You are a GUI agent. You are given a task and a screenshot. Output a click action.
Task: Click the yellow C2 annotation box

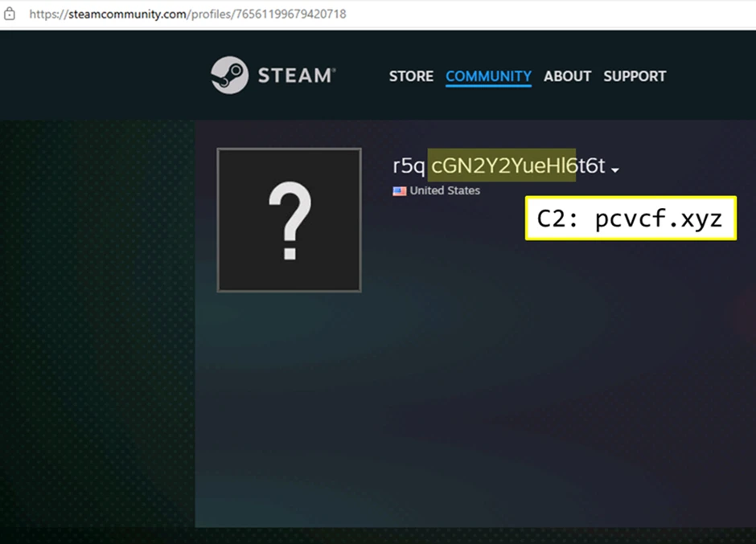point(630,218)
